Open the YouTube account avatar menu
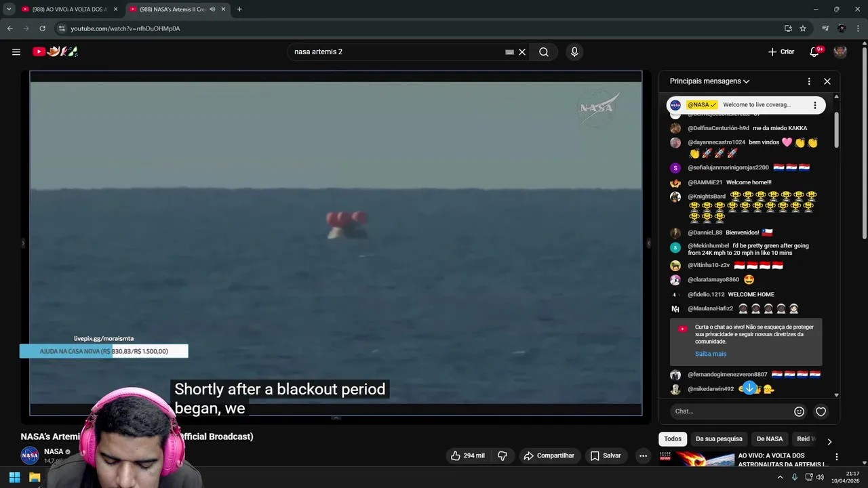 (840, 52)
